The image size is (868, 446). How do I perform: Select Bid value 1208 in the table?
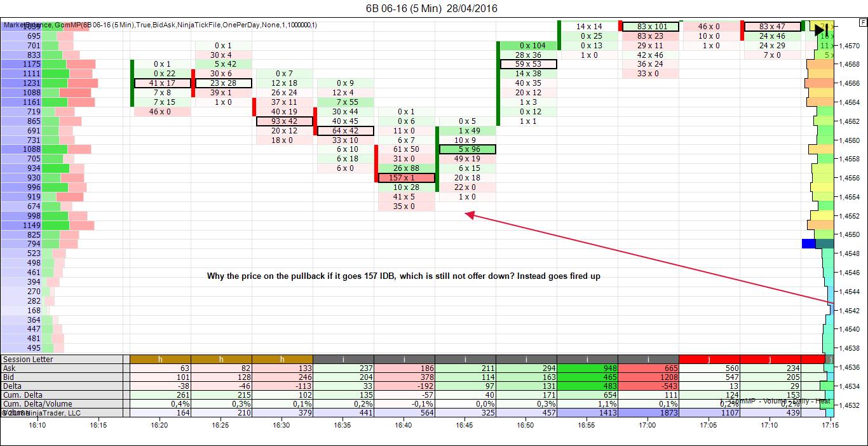(648, 377)
